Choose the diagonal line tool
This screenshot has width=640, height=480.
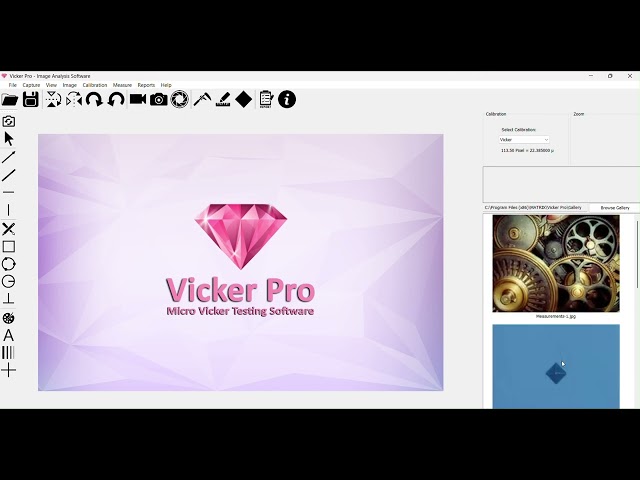click(x=9, y=175)
